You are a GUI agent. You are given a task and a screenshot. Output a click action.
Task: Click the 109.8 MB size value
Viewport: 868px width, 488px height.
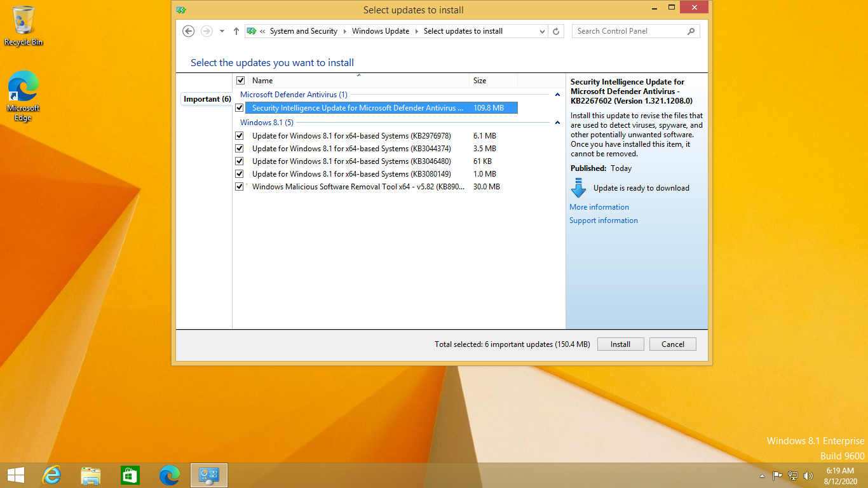489,108
